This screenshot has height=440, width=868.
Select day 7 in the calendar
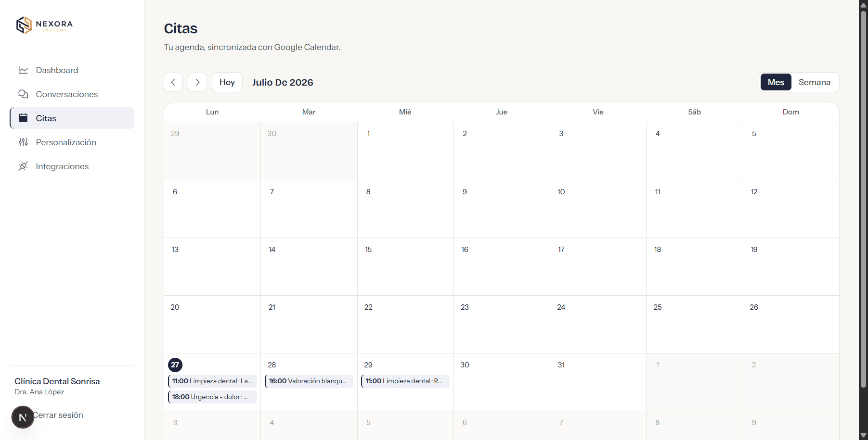pyautogui.click(x=272, y=192)
